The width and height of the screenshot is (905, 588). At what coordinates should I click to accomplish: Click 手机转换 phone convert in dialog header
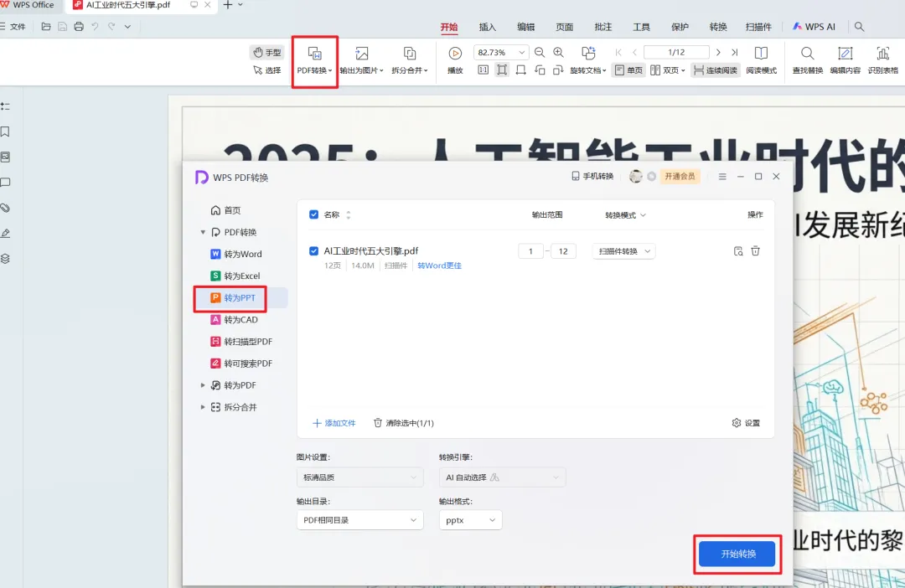coord(592,176)
